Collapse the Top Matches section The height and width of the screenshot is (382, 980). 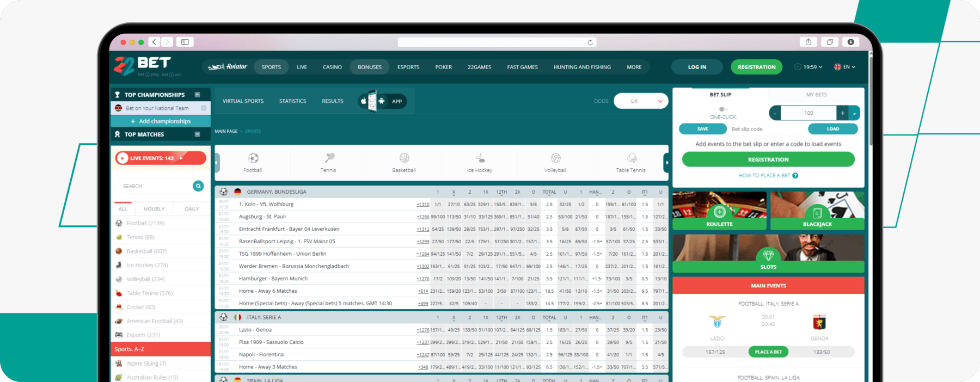click(197, 134)
